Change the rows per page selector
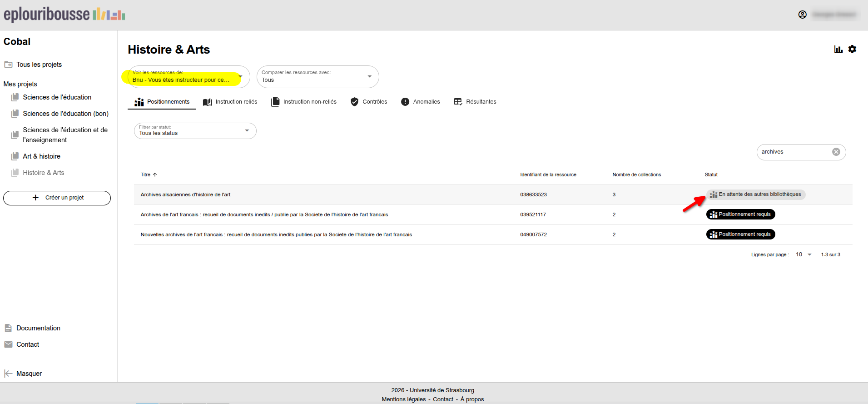 point(803,254)
